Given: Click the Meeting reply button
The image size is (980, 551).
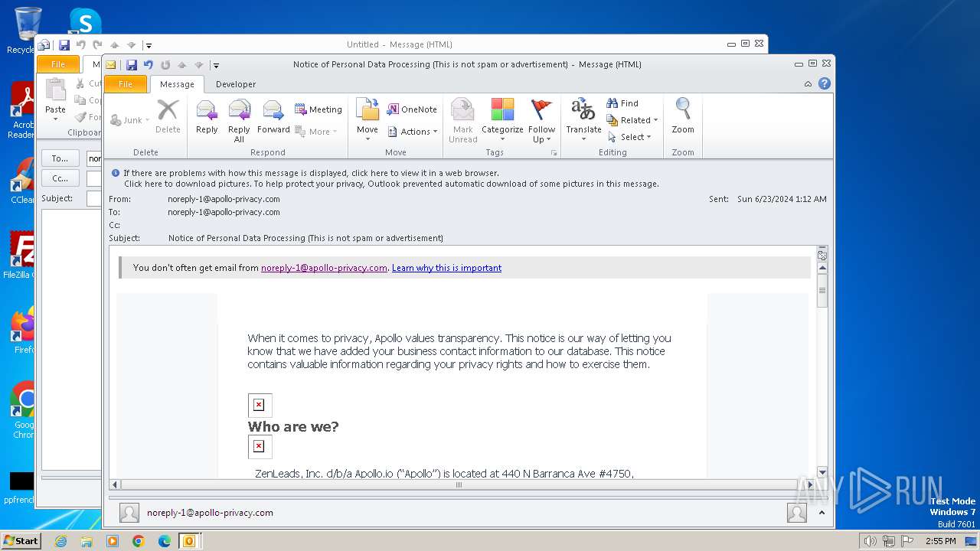Looking at the screenshot, I should (x=318, y=109).
